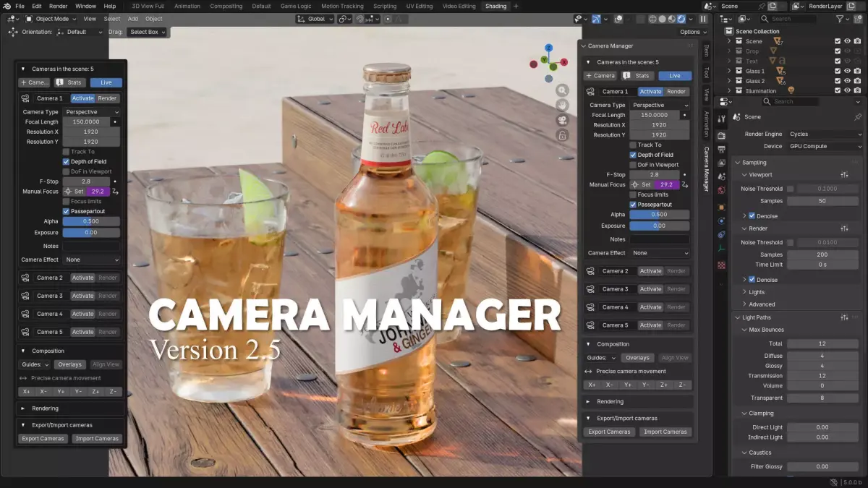Open the Tool properties tab icon
The height and width of the screenshot is (488, 868).
click(x=721, y=119)
